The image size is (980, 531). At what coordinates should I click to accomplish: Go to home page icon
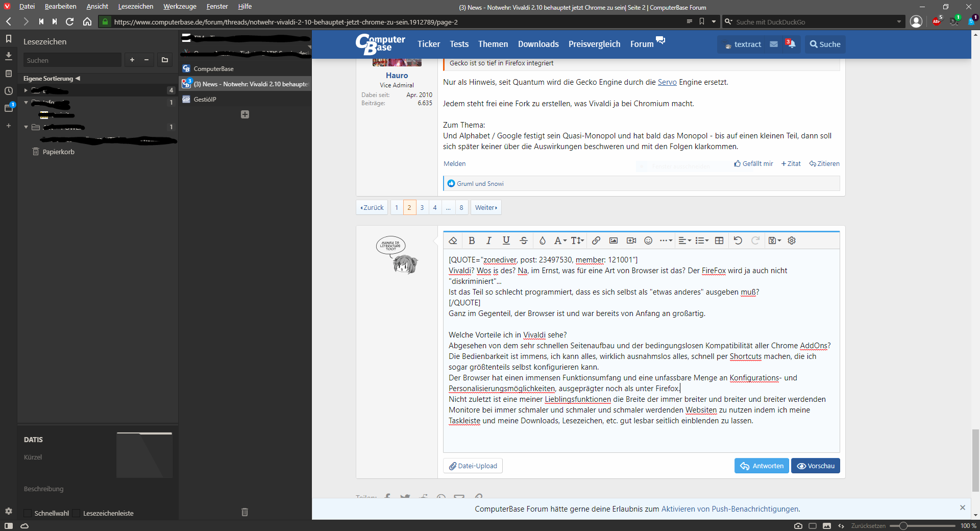click(x=87, y=21)
